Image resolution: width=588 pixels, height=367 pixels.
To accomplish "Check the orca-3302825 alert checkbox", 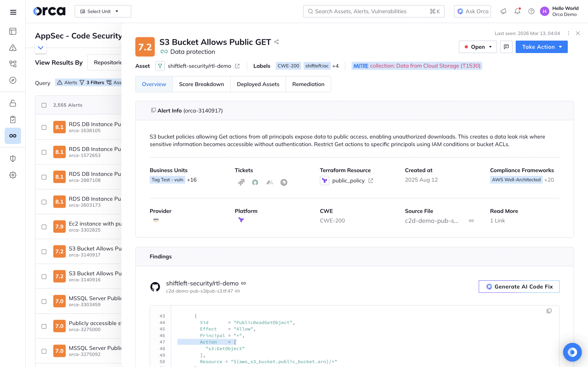I will [44, 227].
